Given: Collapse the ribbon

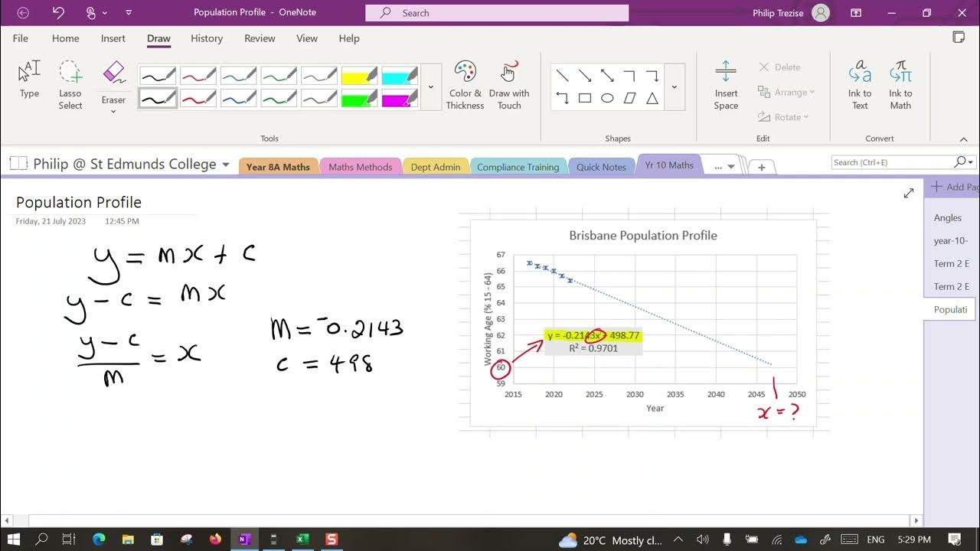Looking at the screenshot, I should (x=964, y=139).
